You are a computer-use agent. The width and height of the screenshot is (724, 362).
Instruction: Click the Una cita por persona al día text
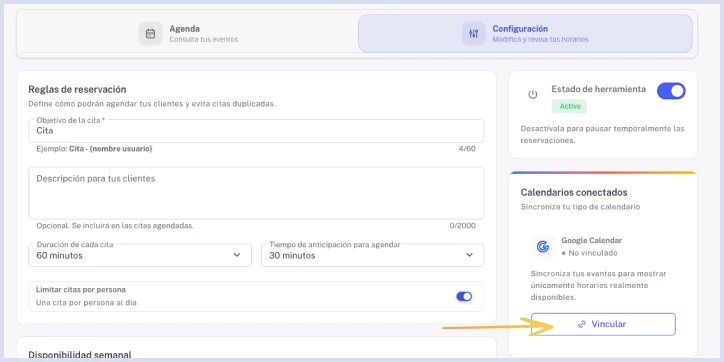[86, 303]
